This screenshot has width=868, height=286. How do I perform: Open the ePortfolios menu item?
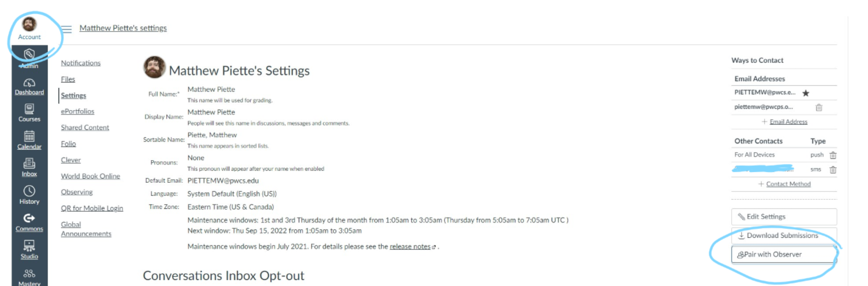point(78,111)
